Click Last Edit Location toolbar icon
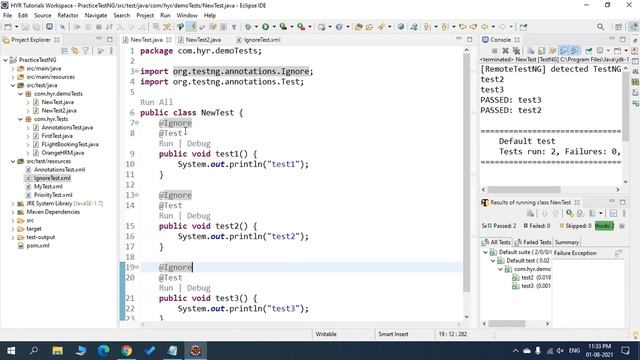 (462, 27)
